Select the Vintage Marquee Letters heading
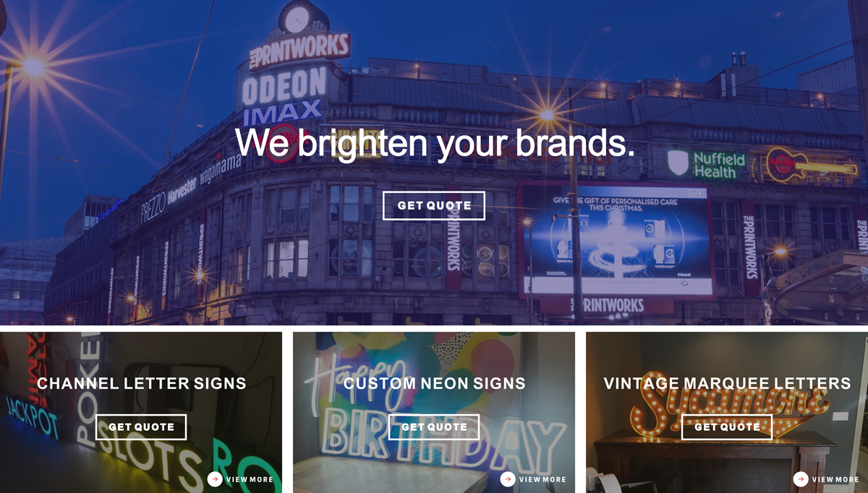This screenshot has height=493, width=868. click(x=727, y=383)
